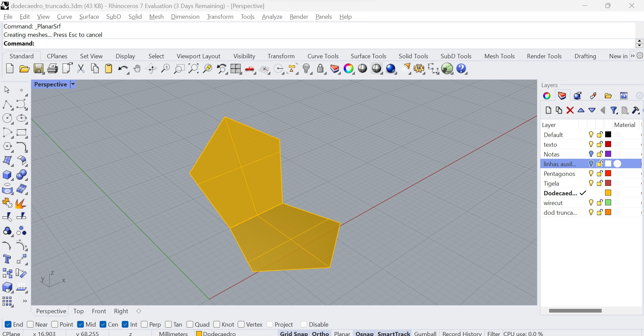Click the layer filter funnel icon

(x=614, y=110)
